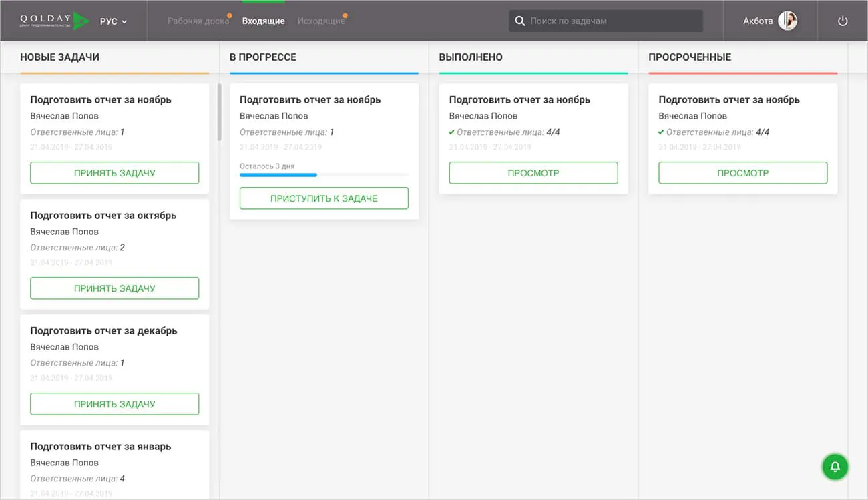The height and width of the screenshot is (500, 868).
Task: Click the new tasks column scrollbar
Action: pyautogui.click(x=219, y=111)
